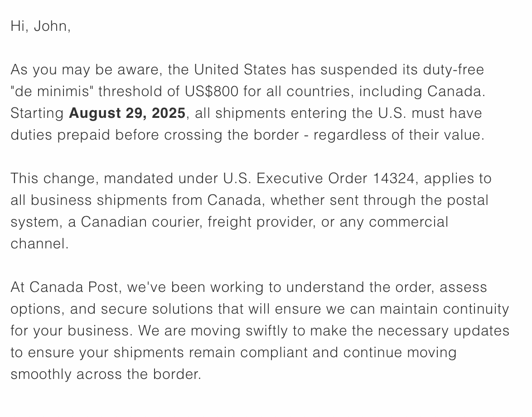The image size is (532, 417).
Task: Click the word "suspended" in first paragraph
Action: click(359, 69)
